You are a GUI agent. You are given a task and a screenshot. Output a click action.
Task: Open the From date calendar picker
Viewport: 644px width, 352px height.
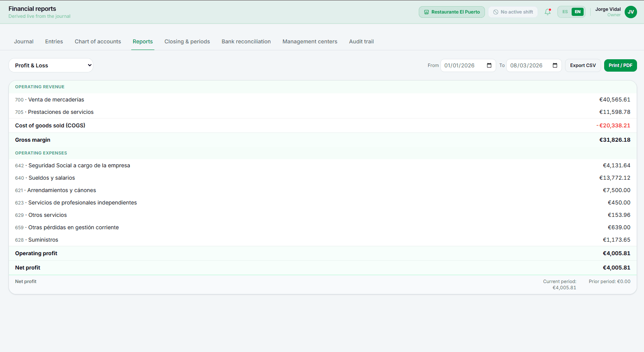point(489,65)
